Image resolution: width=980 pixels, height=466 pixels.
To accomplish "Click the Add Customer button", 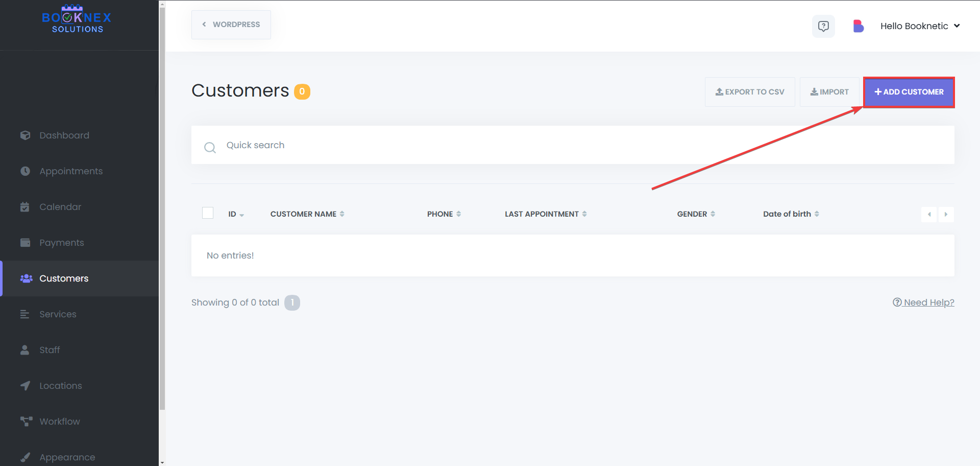I will tap(909, 92).
